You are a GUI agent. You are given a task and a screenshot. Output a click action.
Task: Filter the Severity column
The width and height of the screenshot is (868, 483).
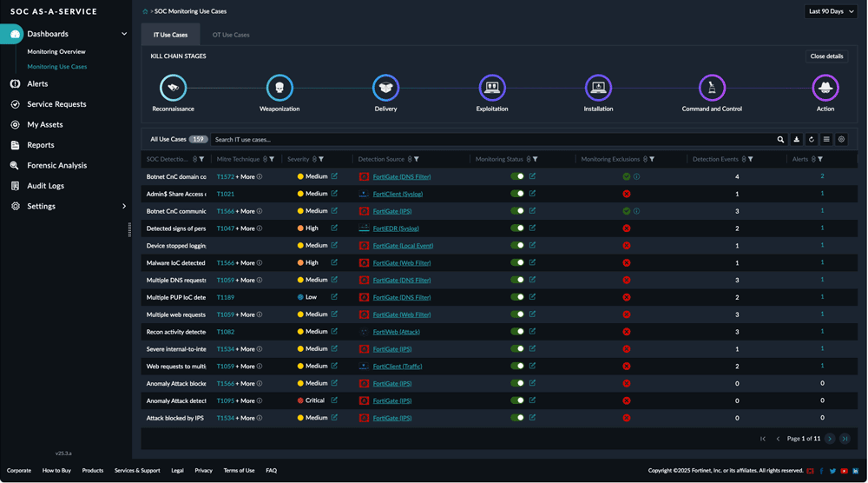pos(321,160)
